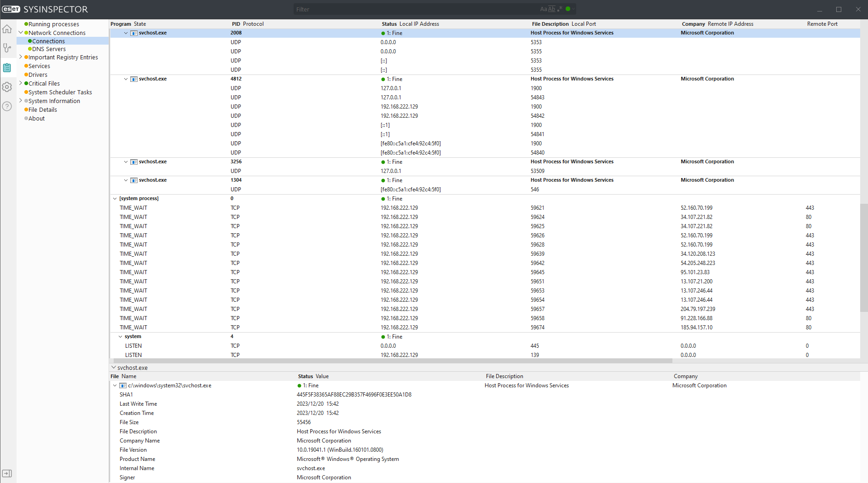Viewport: 868px width, 483px height.
Task: Collapse the [system process] group
Action: 115,199
